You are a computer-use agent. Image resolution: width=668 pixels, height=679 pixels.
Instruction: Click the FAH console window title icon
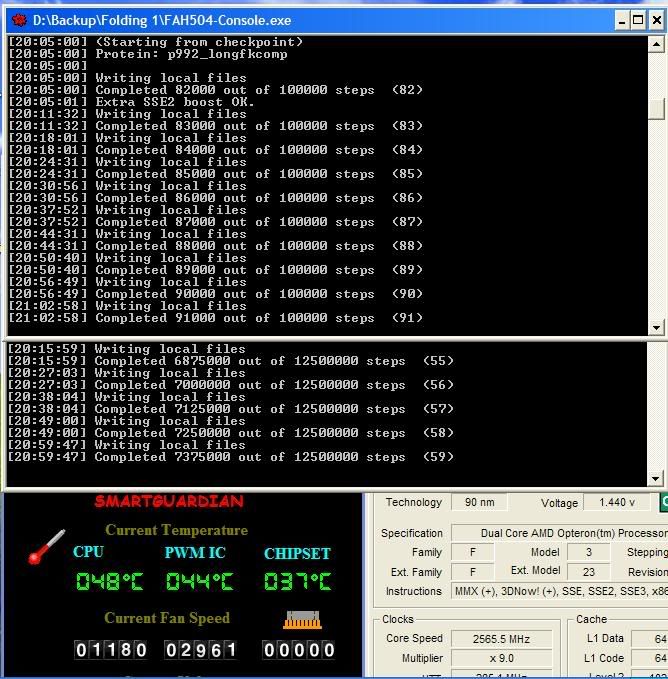(19, 20)
